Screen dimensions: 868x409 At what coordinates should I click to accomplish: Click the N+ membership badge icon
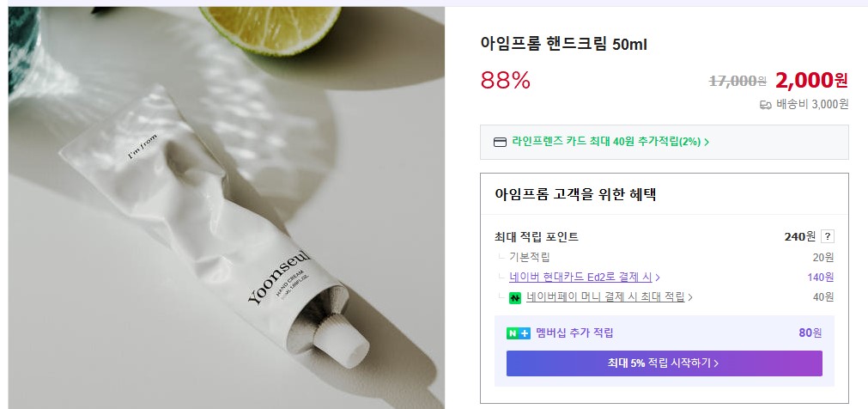tap(518, 333)
